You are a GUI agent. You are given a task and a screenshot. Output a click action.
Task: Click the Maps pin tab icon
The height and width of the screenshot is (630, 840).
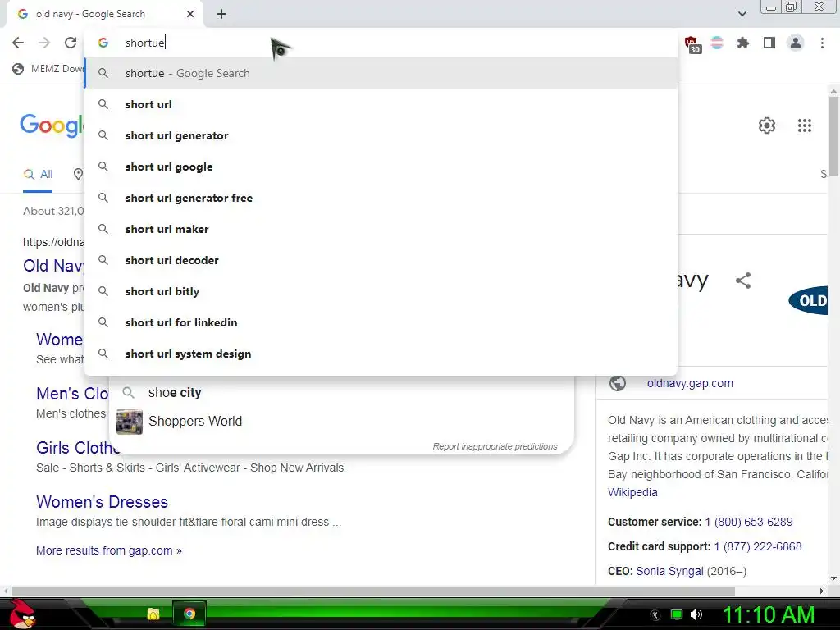78,174
